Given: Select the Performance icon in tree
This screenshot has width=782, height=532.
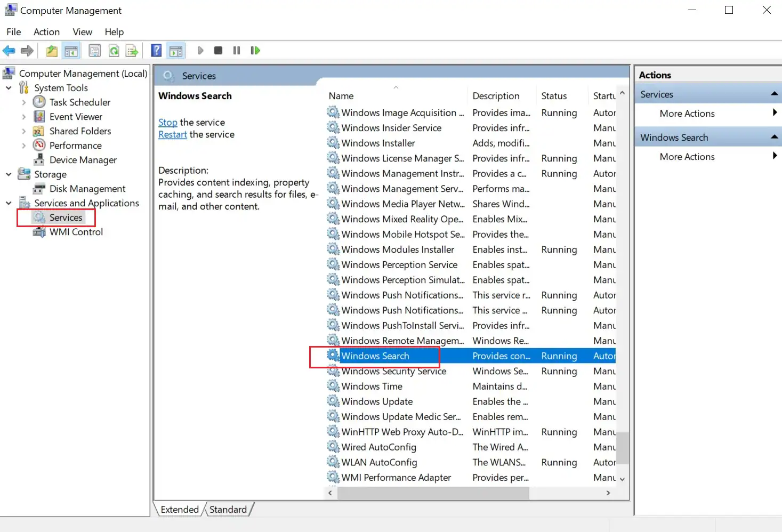Looking at the screenshot, I should [39, 145].
